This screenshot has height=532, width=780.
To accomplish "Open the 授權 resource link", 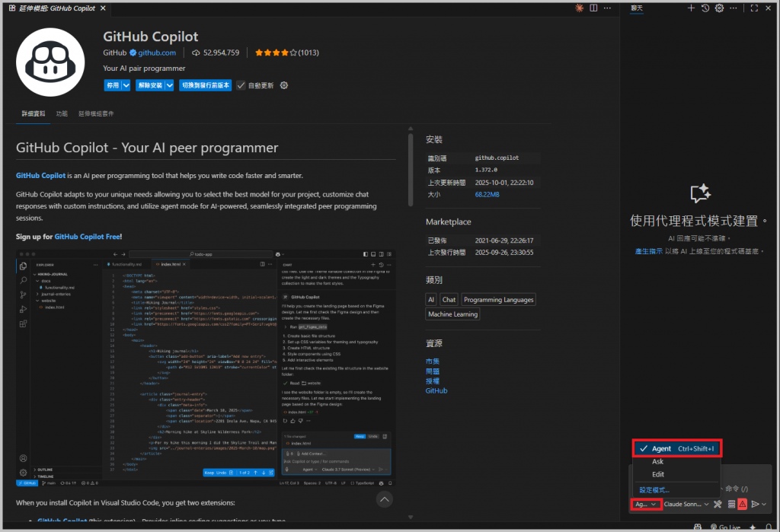I will 433,381.
